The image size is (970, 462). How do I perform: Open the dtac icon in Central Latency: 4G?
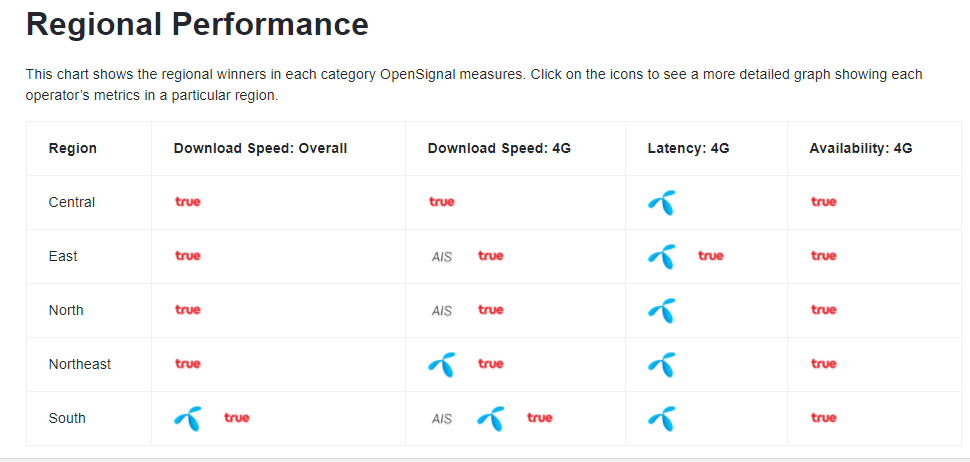661,203
